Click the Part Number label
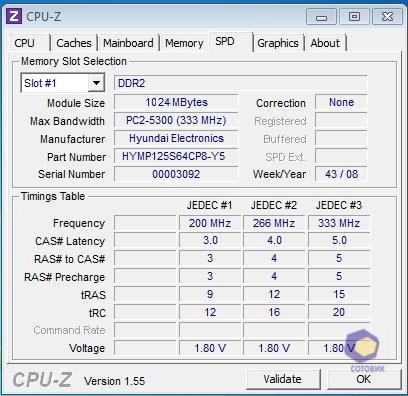Viewport: 408px width, 396px height. [x=76, y=157]
